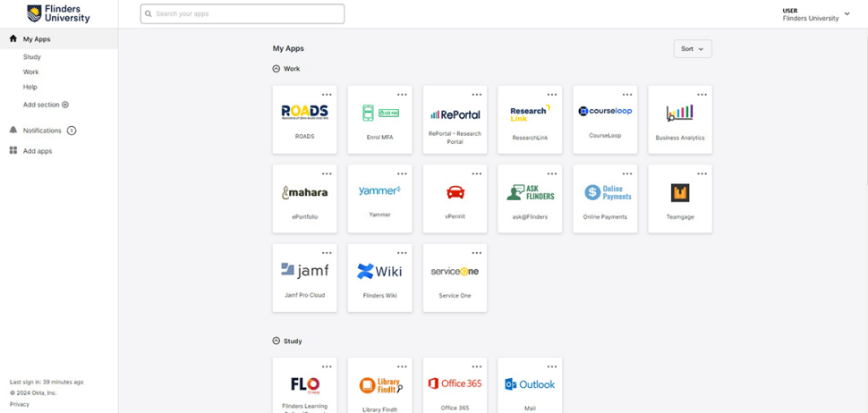Open Notifications in the sidebar
Image resolution: width=868 pixels, height=413 pixels.
pyautogui.click(x=42, y=131)
